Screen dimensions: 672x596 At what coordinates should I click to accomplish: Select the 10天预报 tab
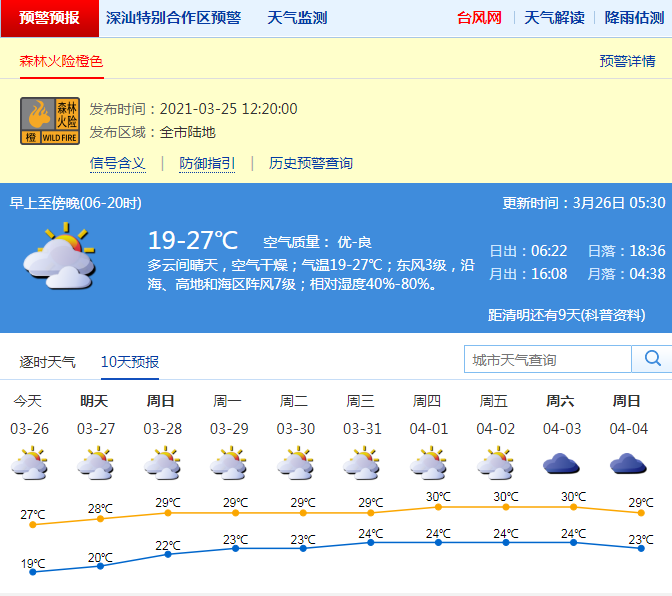pos(130,361)
